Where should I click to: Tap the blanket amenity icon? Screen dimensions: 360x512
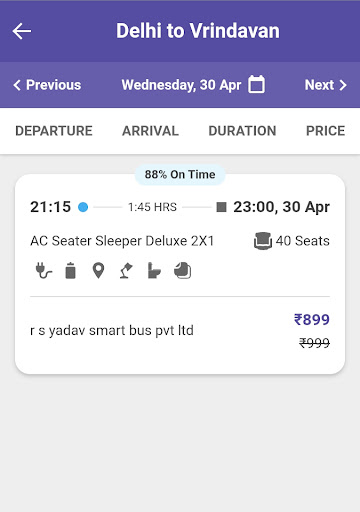[x=183, y=270]
